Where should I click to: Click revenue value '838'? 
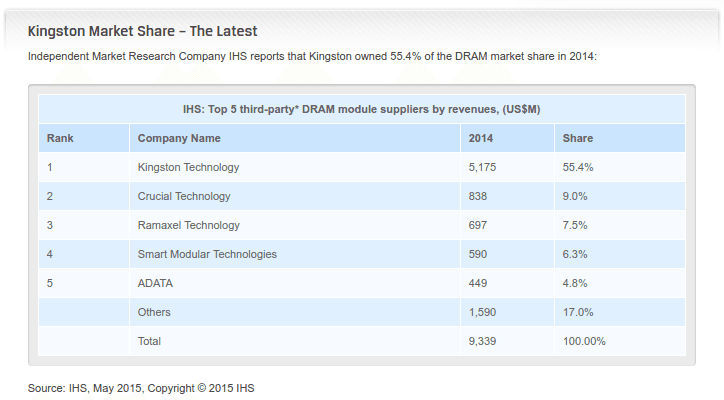(x=478, y=196)
